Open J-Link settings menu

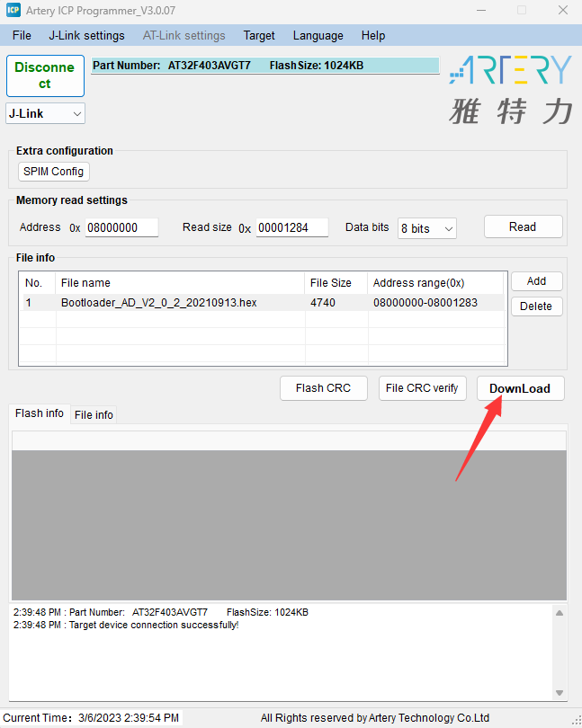tap(86, 36)
